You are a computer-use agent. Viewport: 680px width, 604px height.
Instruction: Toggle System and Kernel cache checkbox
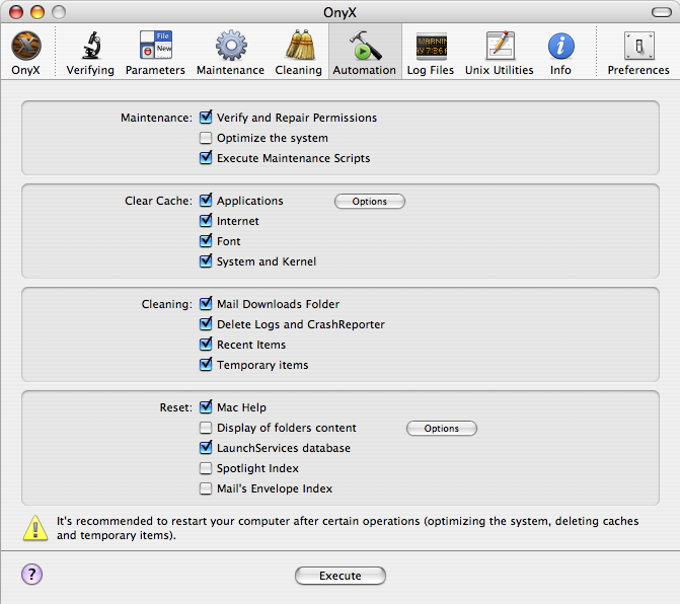pyautogui.click(x=206, y=261)
